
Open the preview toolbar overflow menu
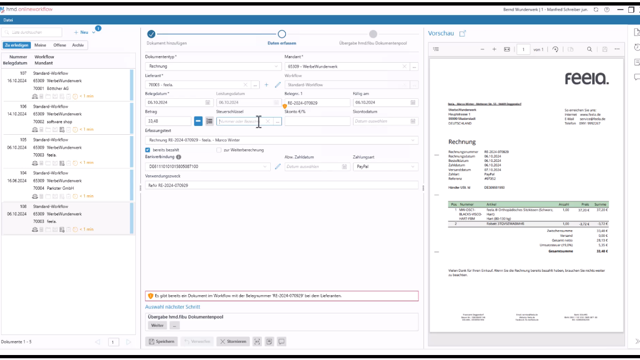point(617,49)
